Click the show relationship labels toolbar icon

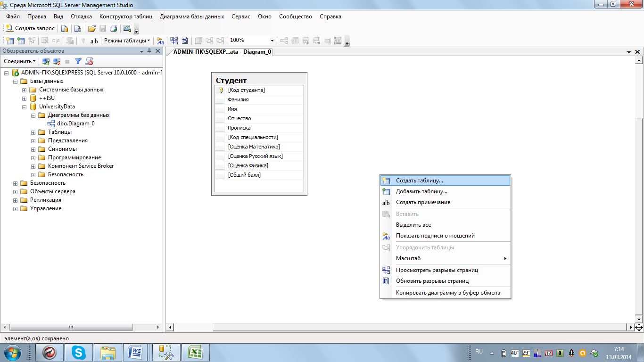pyautogui.click(x=160, y=41)
